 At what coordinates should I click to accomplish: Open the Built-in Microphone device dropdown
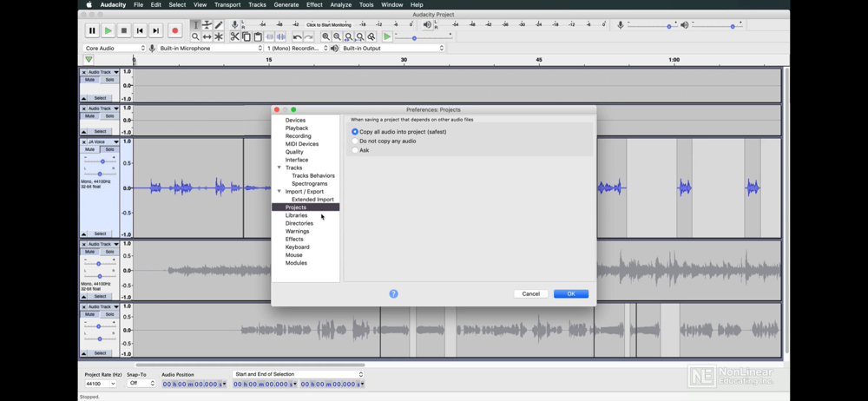[x=210, y=49]
